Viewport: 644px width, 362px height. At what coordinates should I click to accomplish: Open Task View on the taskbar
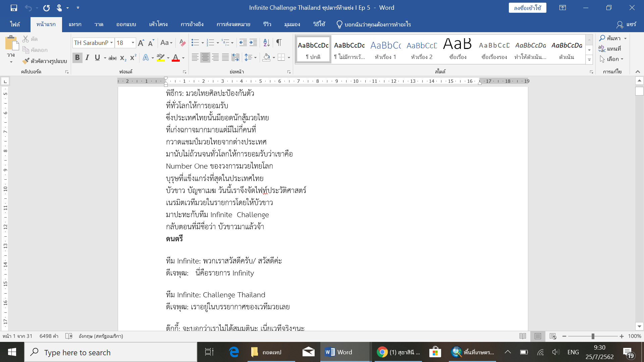pyautogui.click(x=209, y=352)
